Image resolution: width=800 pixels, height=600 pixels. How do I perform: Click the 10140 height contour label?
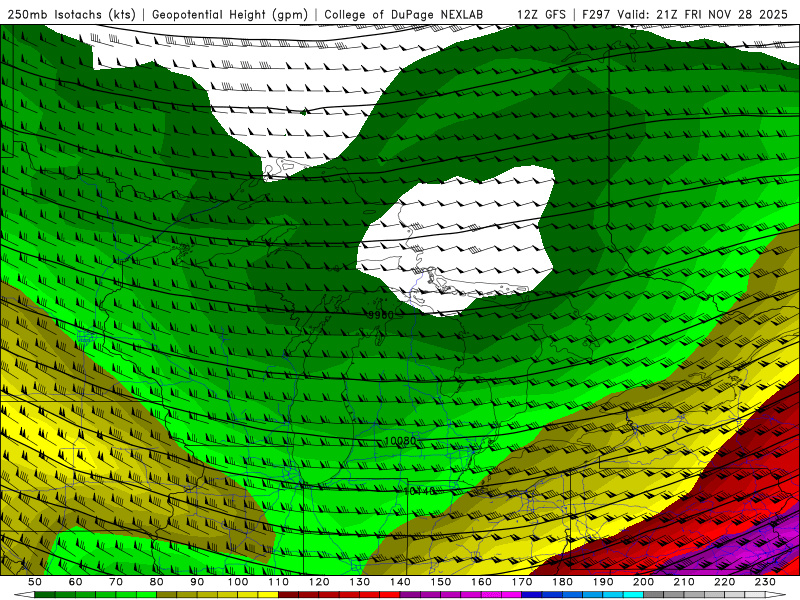(x=419, y=491)
